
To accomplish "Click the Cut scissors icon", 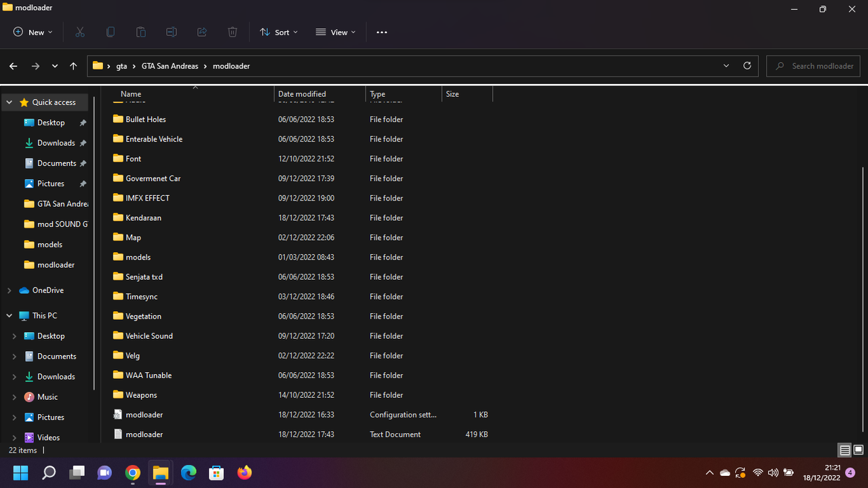I will point(80,32).
